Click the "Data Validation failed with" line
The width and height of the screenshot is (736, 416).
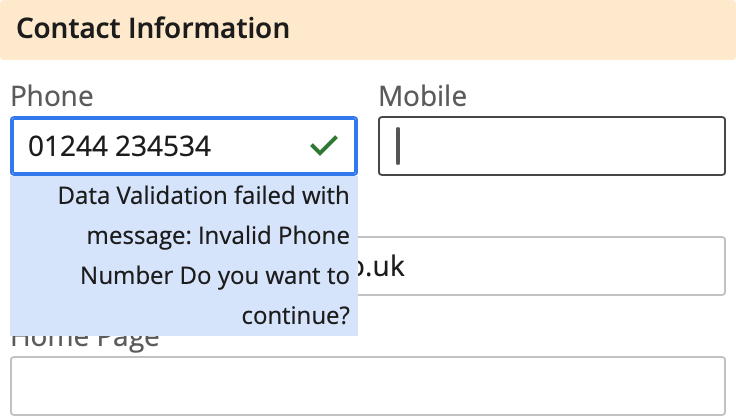(204, 195)
